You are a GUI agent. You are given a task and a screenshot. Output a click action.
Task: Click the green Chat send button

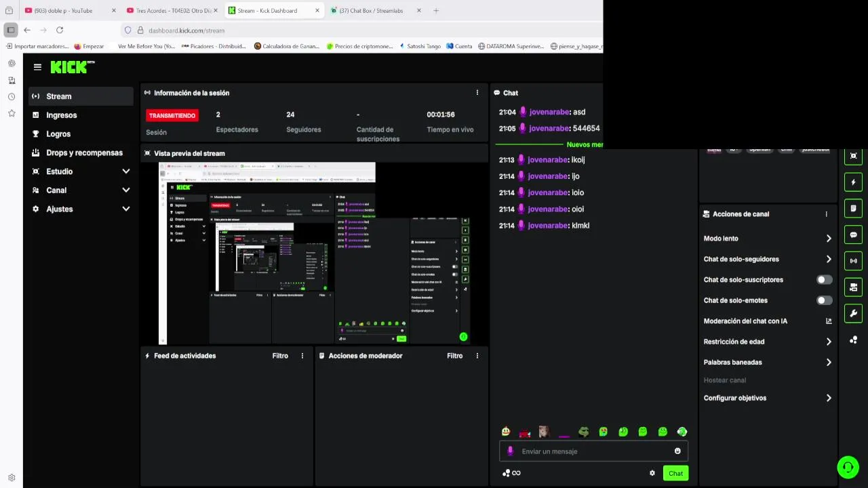tap(675, 473)
